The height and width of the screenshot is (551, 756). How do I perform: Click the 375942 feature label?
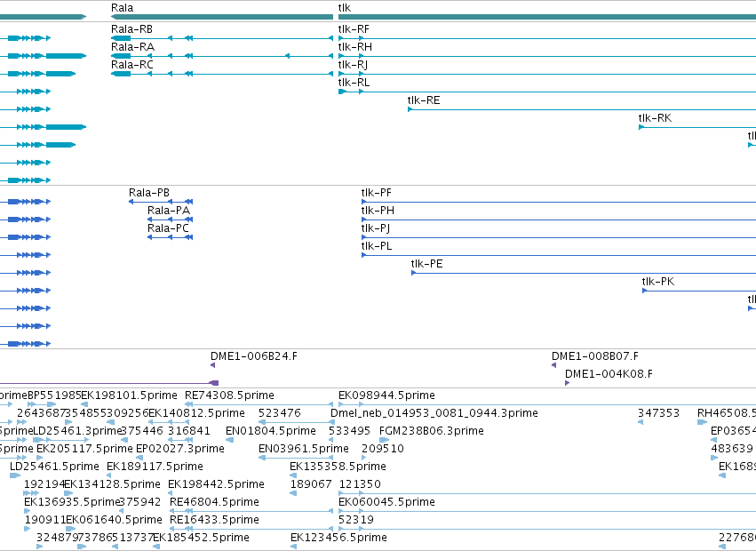coord(139,502)
